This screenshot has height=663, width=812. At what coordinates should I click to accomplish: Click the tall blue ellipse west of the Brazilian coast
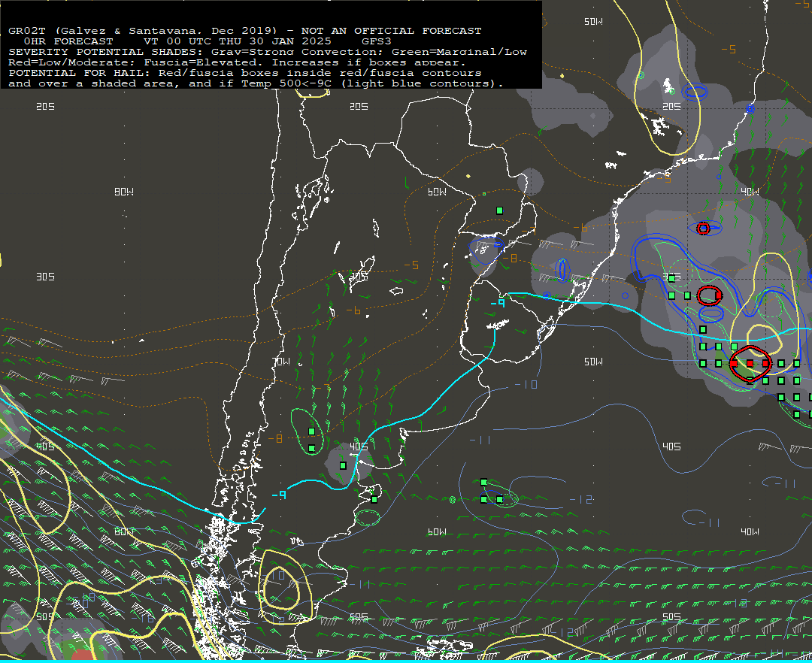(x=562, y=270)
